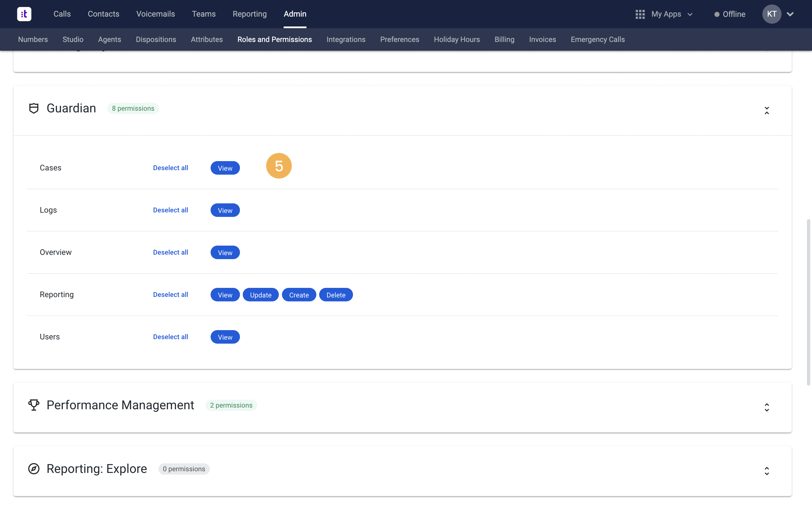
Task: Go to the Contacts menu
Action: click(104, 14)
